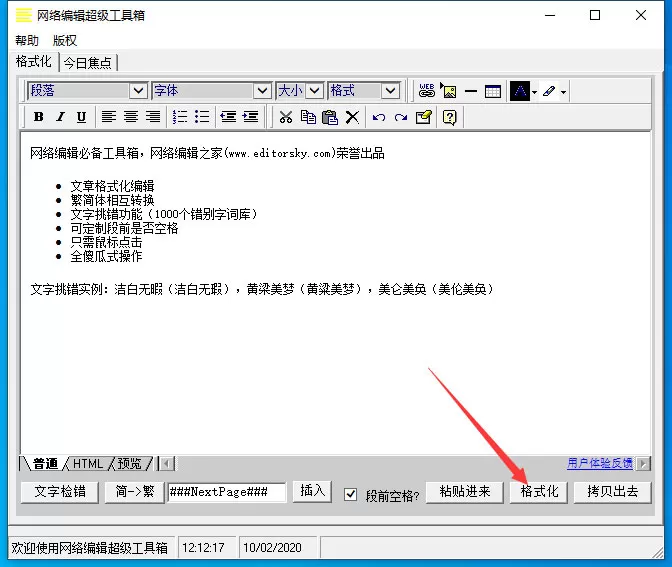Image resolution: width=672 pixels, height=567 pixels.
Task: Switch editor to HTML view
Action: [88, 464]
